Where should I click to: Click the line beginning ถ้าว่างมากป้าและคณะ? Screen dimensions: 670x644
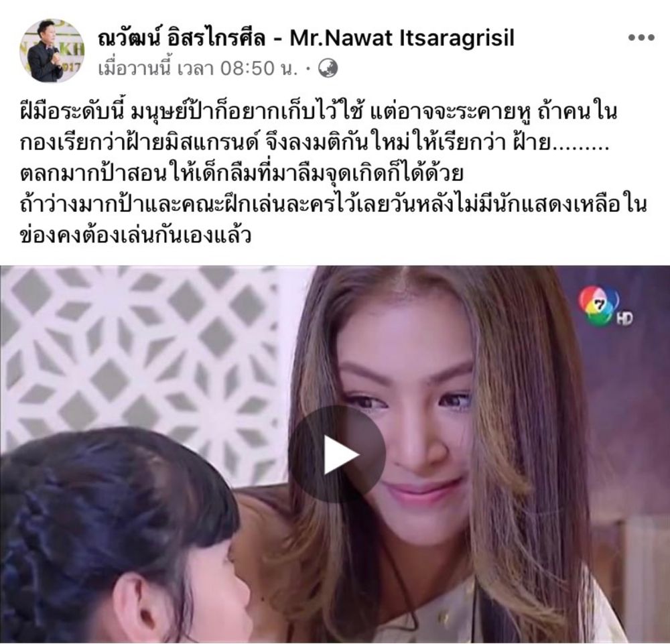[x=333, y=204]
